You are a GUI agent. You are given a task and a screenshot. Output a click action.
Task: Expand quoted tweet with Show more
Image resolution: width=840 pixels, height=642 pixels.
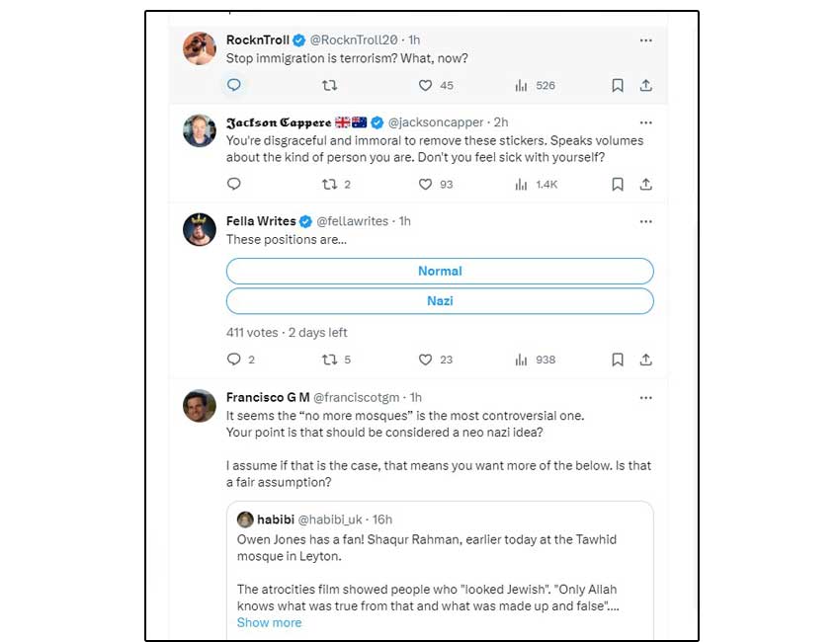269,622
